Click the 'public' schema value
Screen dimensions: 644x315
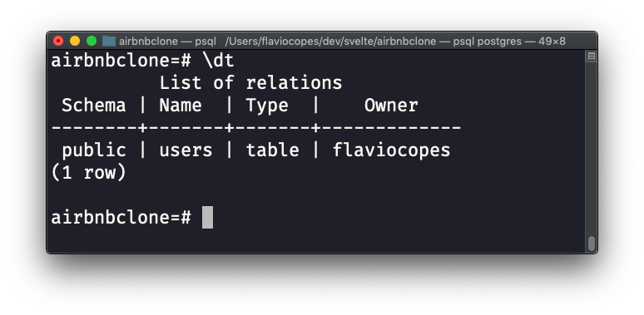(94, 150)
